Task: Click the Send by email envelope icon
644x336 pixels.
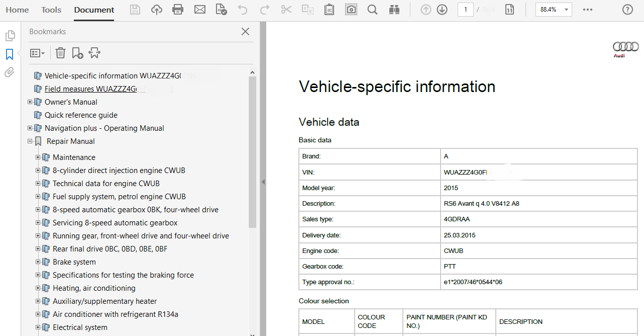Action: click(200, 10)
